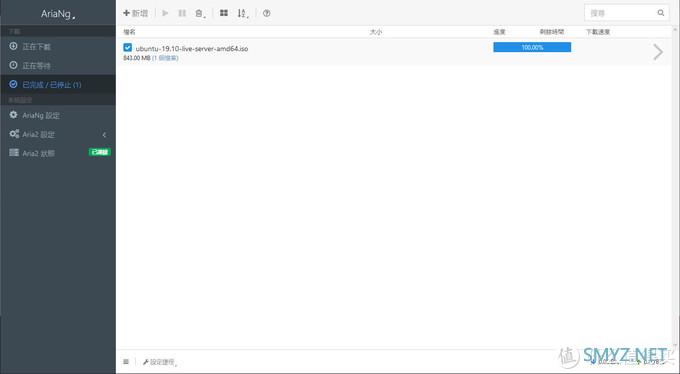Toggle sidebar with bottom hamburger icon
The height and width of the screenshot is (374, 680).
pyautogui.click(x=126, y=361)
